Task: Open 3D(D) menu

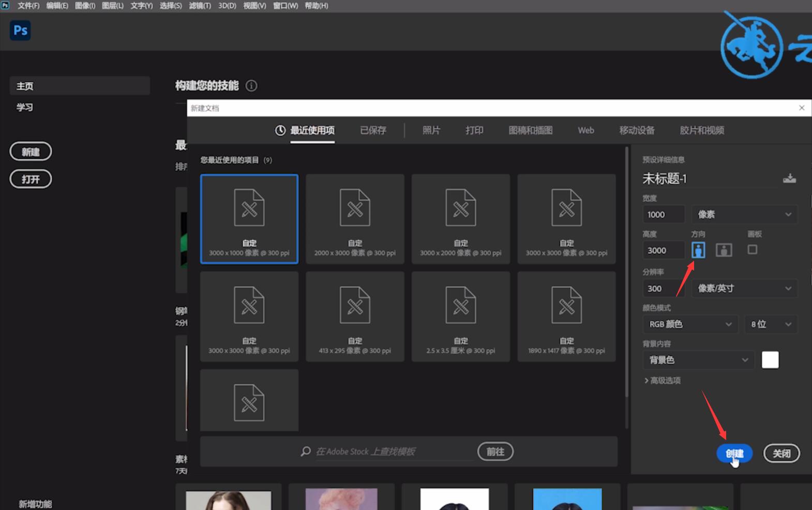Action: (x=227, y=6)
